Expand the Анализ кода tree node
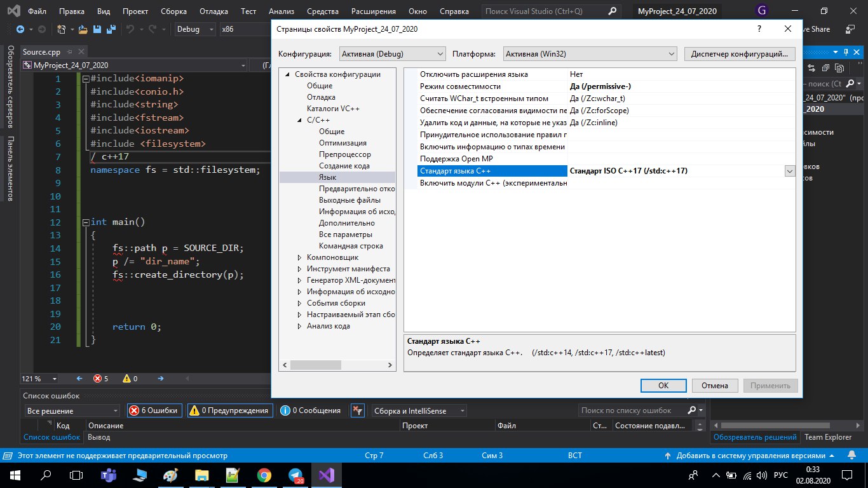This screenshot has width=868, height=488. tap(300, 326)
